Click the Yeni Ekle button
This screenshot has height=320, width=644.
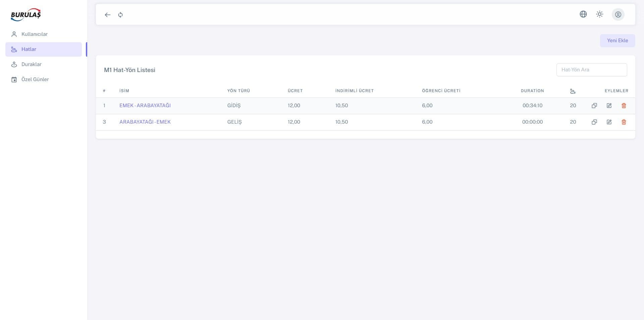click(x=618, y=41)
